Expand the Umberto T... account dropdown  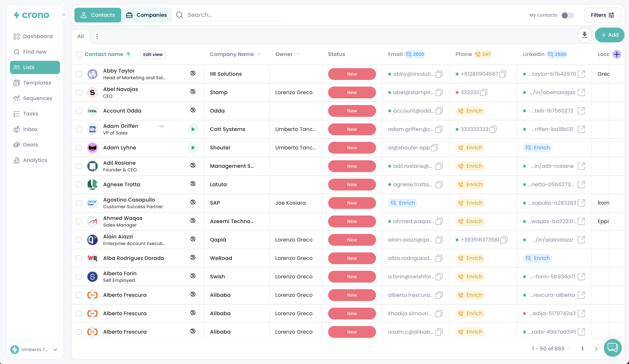click(x=55, y=349)
